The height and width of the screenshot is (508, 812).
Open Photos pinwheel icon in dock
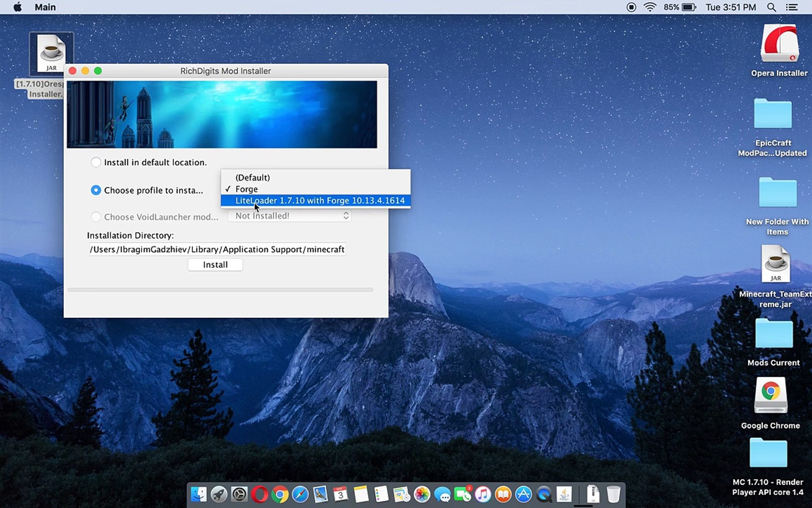click(x=422, y=494)
